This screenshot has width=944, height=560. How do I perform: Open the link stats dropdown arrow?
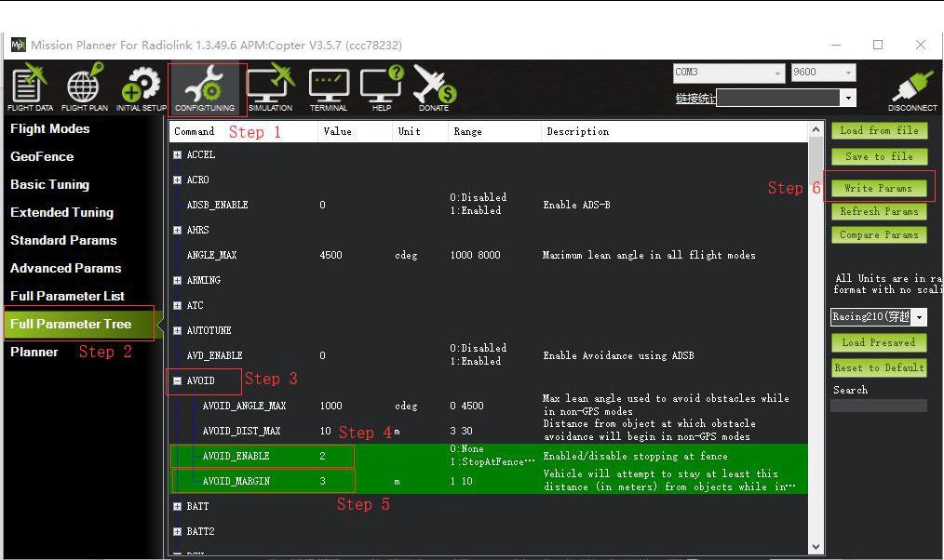click(848, 98)
